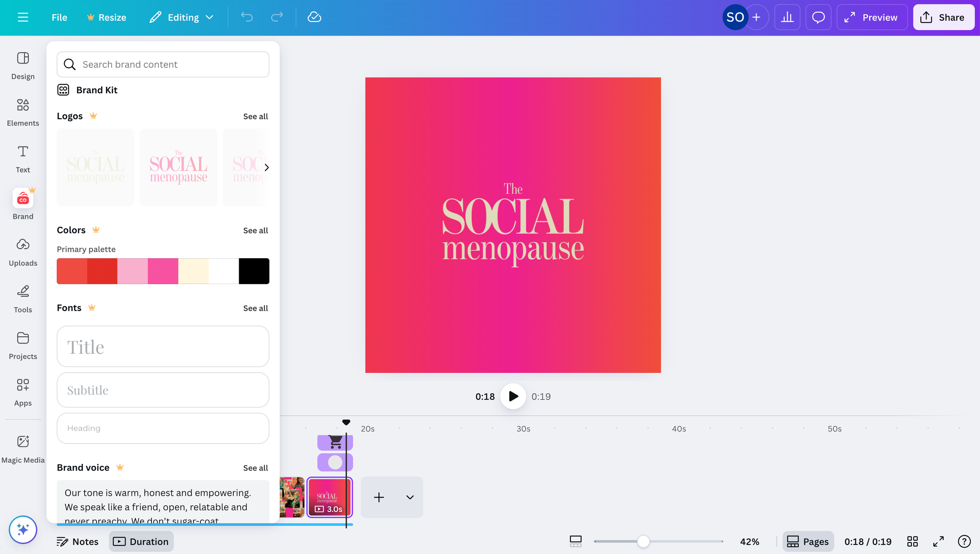Open the analytics bar chart icon
The image size is (980, 554).
coord(787,17)
